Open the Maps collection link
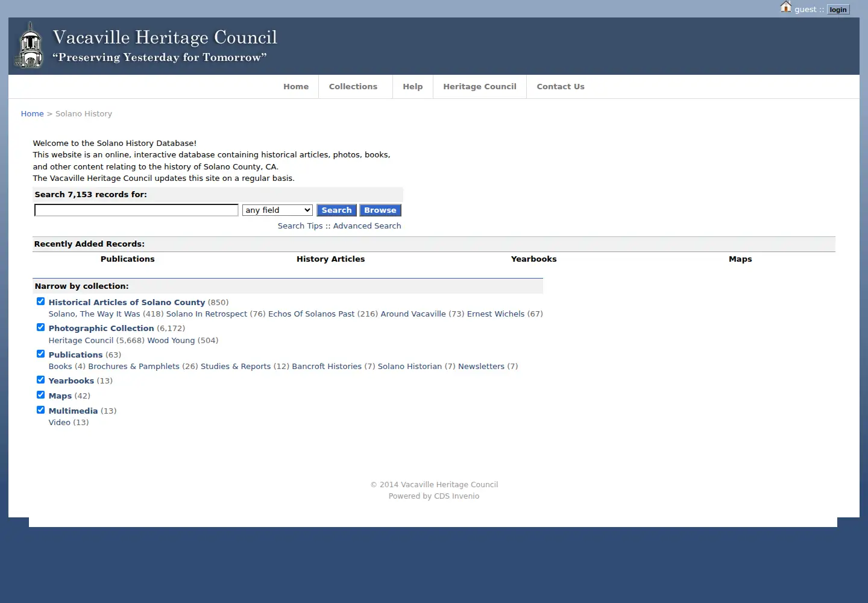This screenshot has width=868, height=603. coord(60,396)
